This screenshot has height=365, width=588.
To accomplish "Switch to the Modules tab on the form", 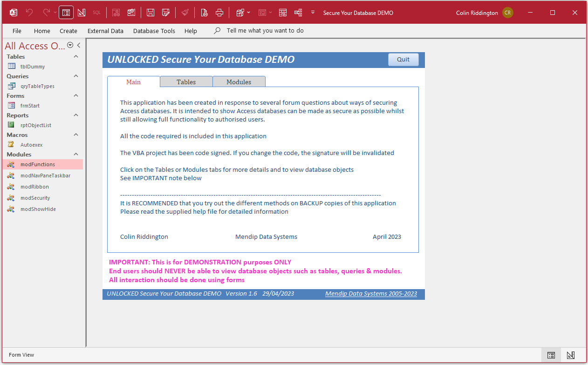I will (239, 82).
